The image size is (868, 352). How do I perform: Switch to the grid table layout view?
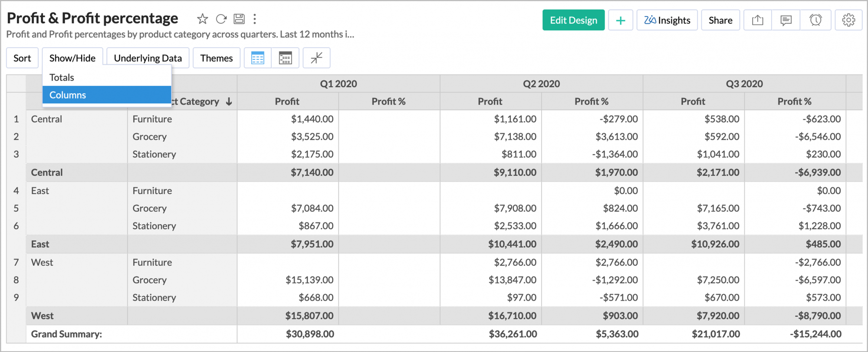coord(258,58)
